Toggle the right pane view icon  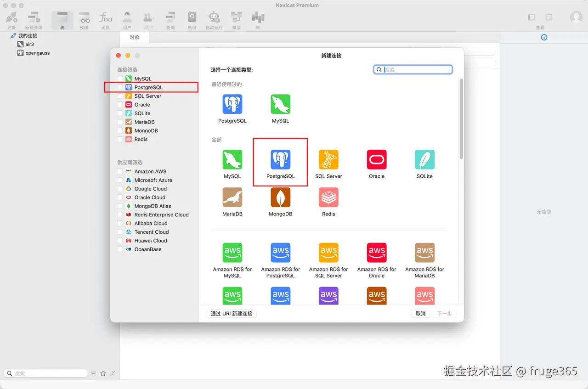click(549, 17)
